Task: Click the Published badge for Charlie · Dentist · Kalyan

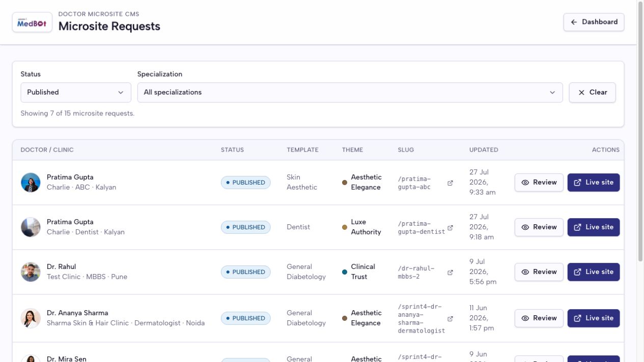Action: click(245, 227)
